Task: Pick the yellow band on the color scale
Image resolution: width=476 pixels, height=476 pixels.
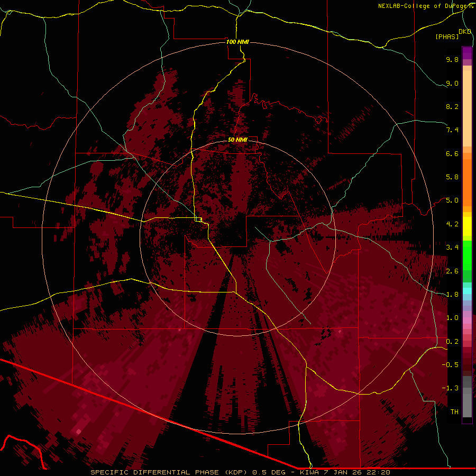Action: click(x=467, y=226)
